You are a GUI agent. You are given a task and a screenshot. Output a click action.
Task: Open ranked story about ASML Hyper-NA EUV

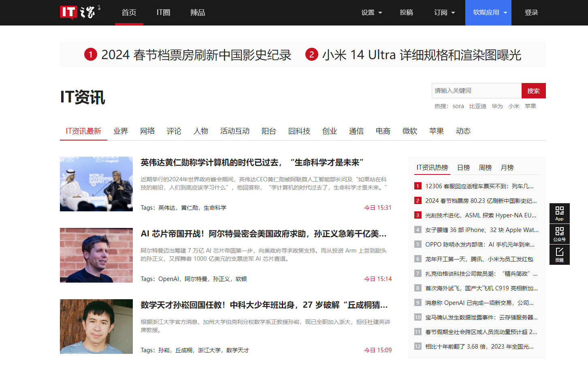pyautogui.click(x=481, y=215)
